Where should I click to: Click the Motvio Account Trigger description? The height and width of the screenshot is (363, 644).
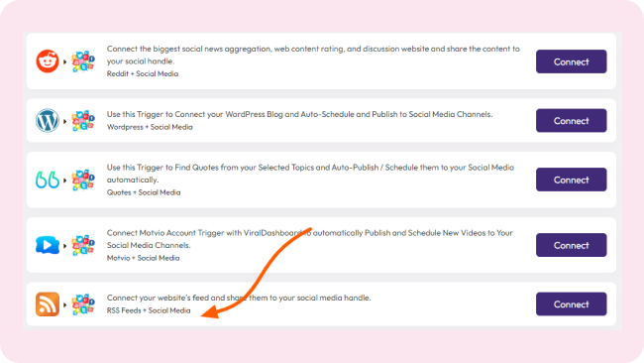(x=310, y=239)
